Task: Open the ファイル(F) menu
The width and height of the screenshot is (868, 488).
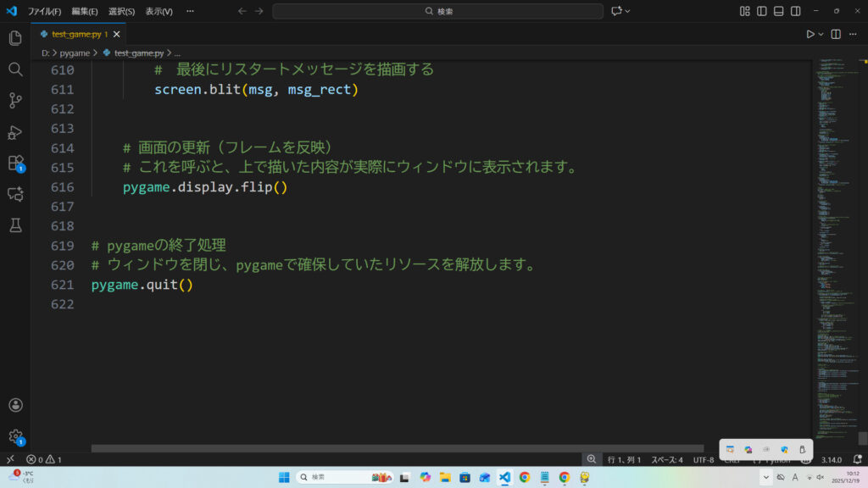Action: (x=44, y=11)
